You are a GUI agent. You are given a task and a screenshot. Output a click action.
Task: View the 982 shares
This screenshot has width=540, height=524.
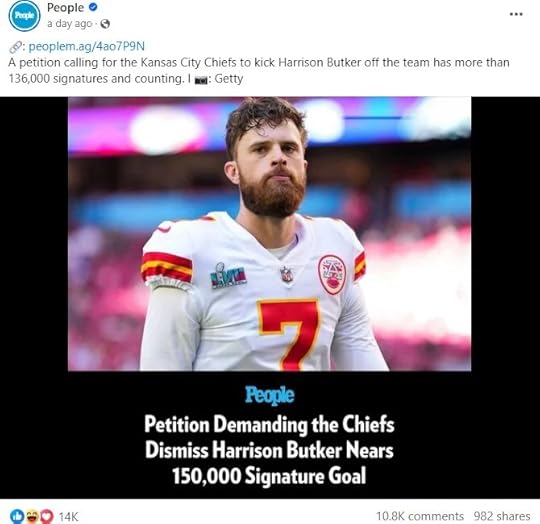pos(502,516)
